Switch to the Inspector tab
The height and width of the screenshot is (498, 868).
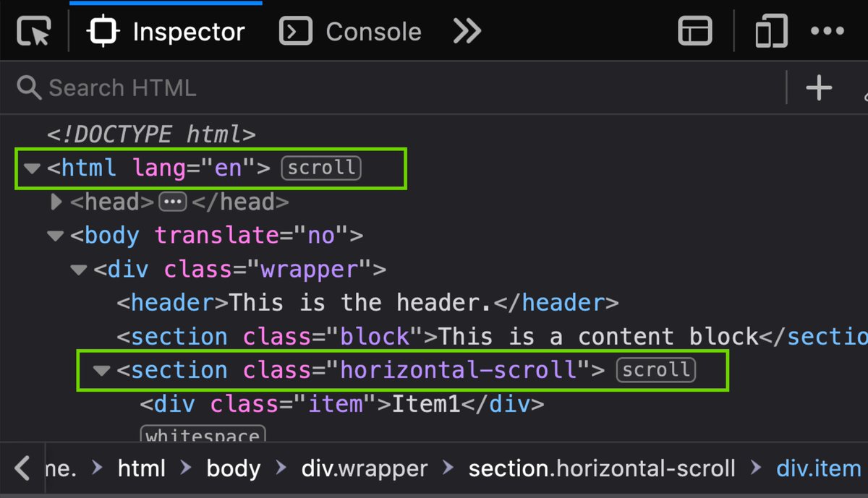pos(166,32)
